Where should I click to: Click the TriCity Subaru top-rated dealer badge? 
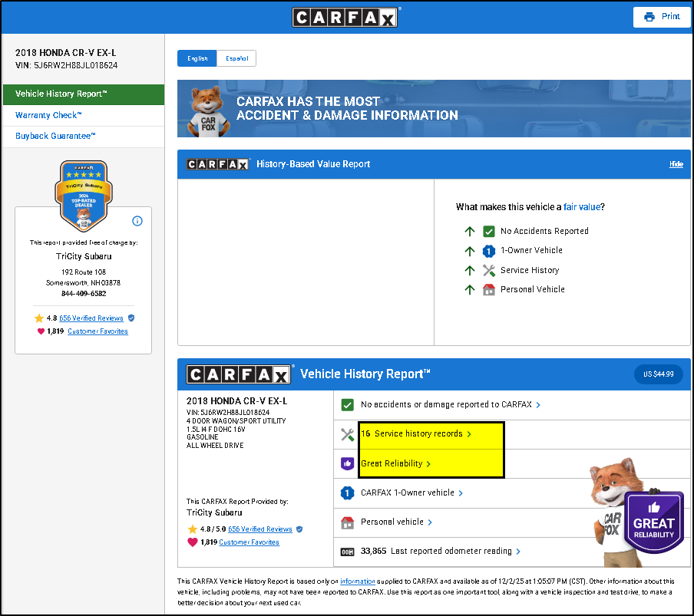83,195
